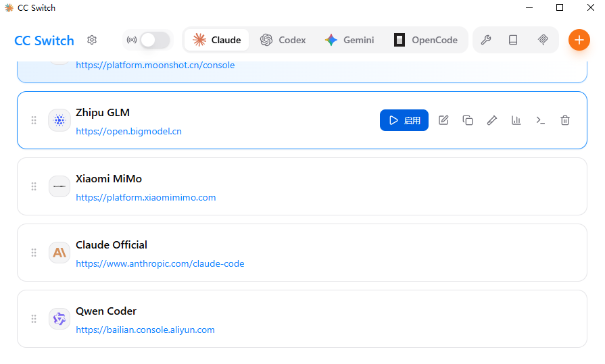Image resolution: width=605 pixels, height=364 pixels.
Task: Maximize the CC Switch window
Action: point(560,7)
